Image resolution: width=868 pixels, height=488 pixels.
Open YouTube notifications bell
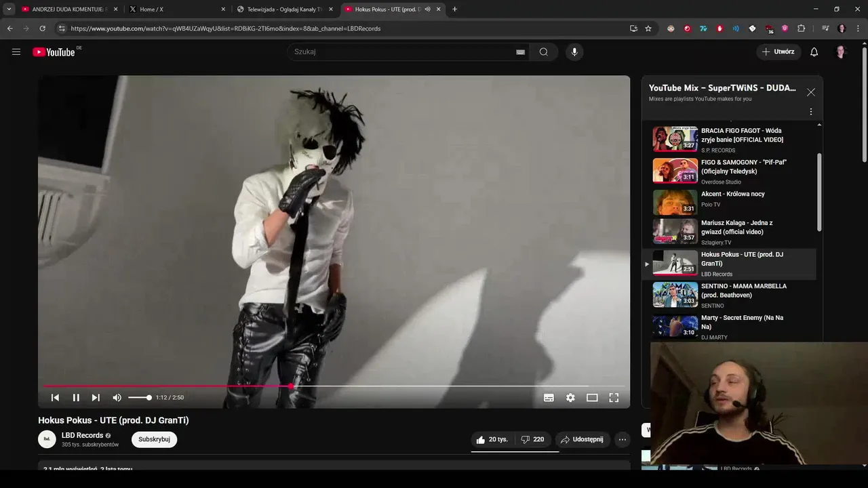(814, 52)
